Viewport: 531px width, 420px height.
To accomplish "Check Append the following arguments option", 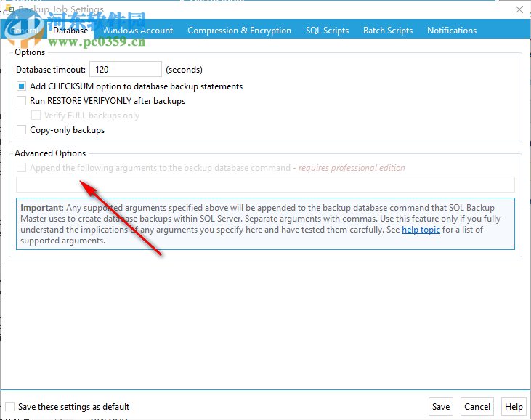I will point(21,168).
